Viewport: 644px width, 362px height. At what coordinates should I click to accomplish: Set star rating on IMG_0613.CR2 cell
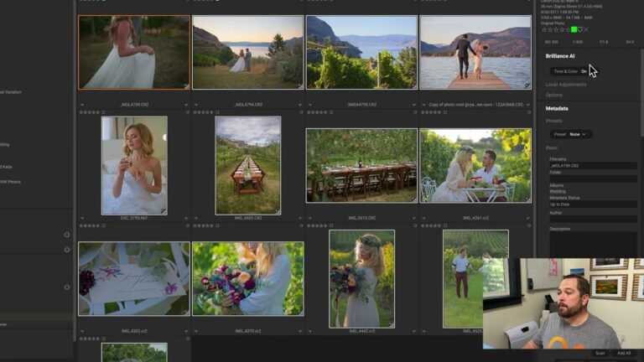[x=317, y=112]
